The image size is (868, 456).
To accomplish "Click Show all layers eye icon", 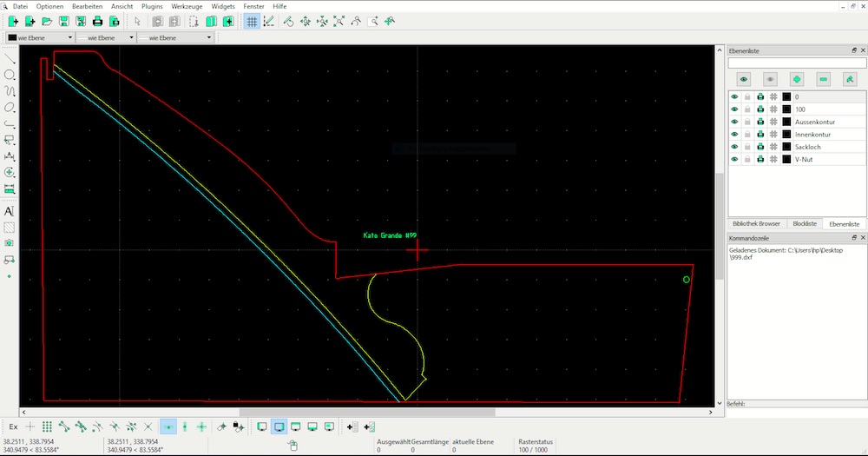I will (x=743, y=79).
